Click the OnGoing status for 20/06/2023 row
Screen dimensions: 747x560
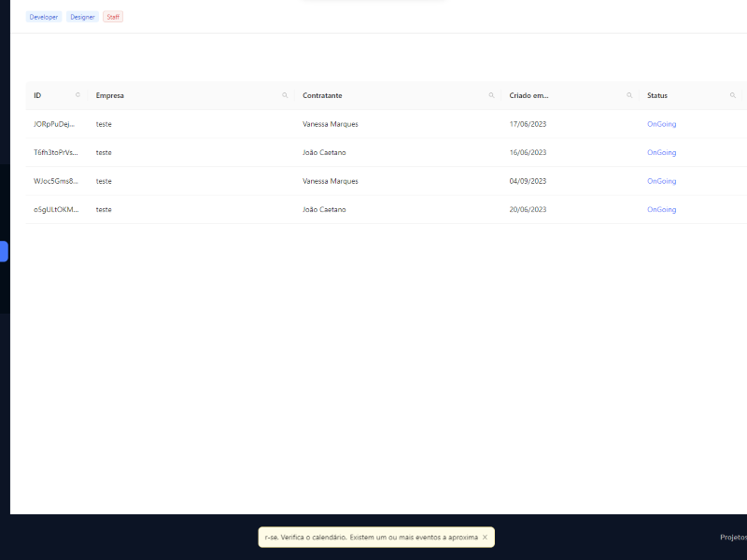661,209
